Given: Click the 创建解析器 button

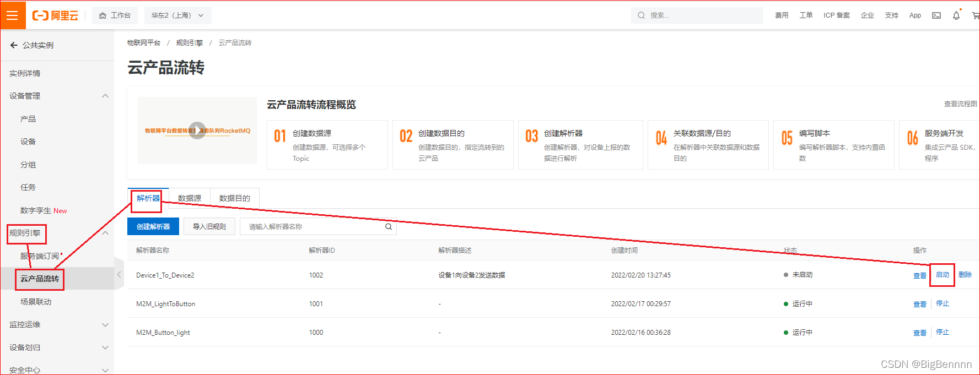Looking at the screenshot, I should coord(153,226).
